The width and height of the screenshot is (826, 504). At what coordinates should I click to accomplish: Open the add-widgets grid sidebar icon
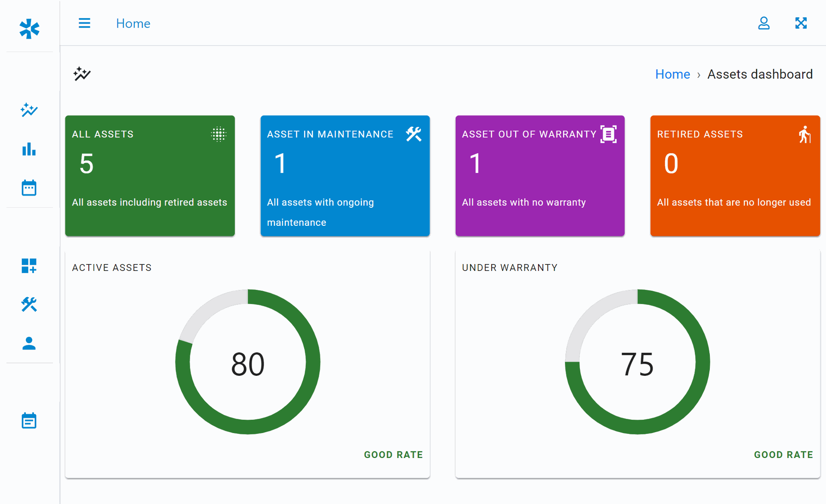(29, 266)
